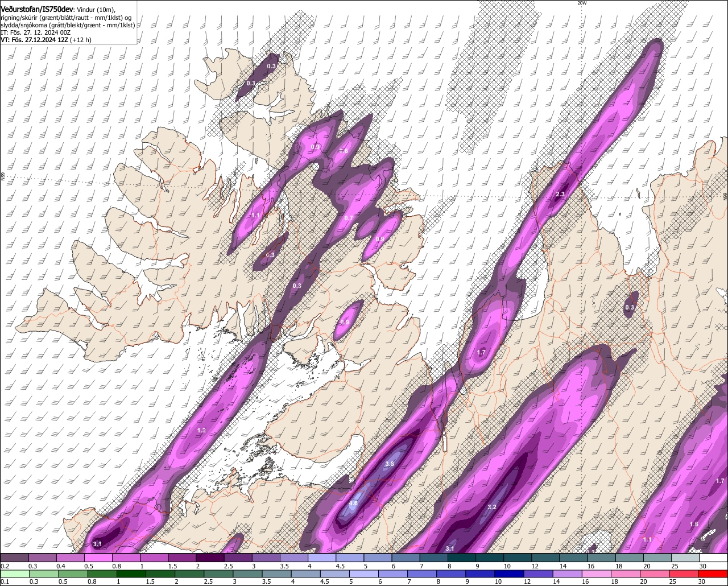Screen dimensions: 728x586
Task: Click the 0.6 precipitation value label
Action: tap(344, 151)
